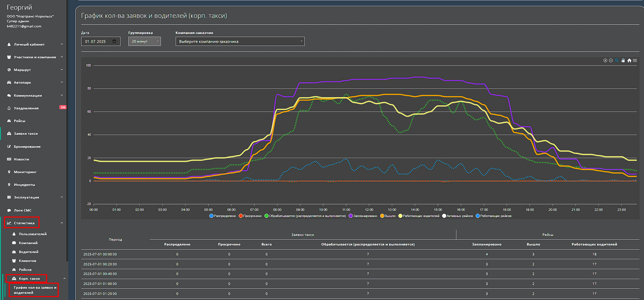Enable the panning hand tool
This screenshot has height=300, width=644.
click(x=623, y=60)
